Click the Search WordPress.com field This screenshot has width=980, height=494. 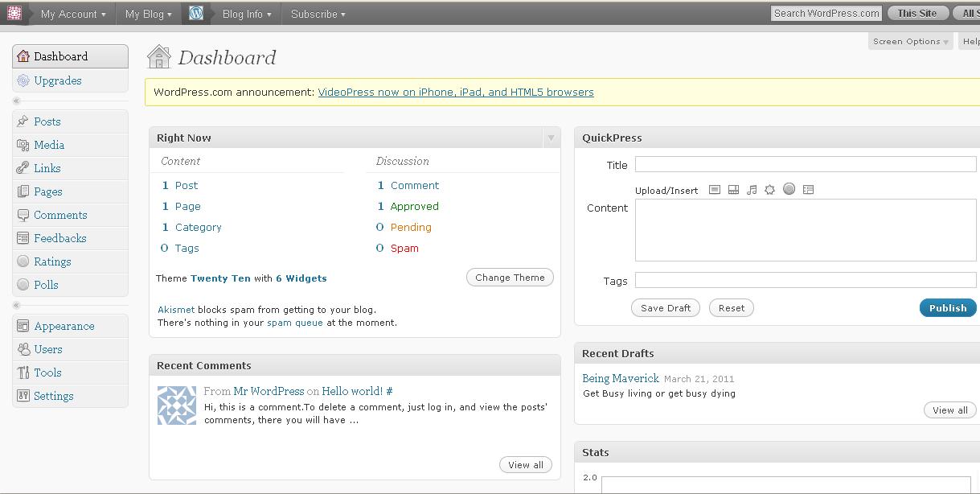(x=826, y=13)
